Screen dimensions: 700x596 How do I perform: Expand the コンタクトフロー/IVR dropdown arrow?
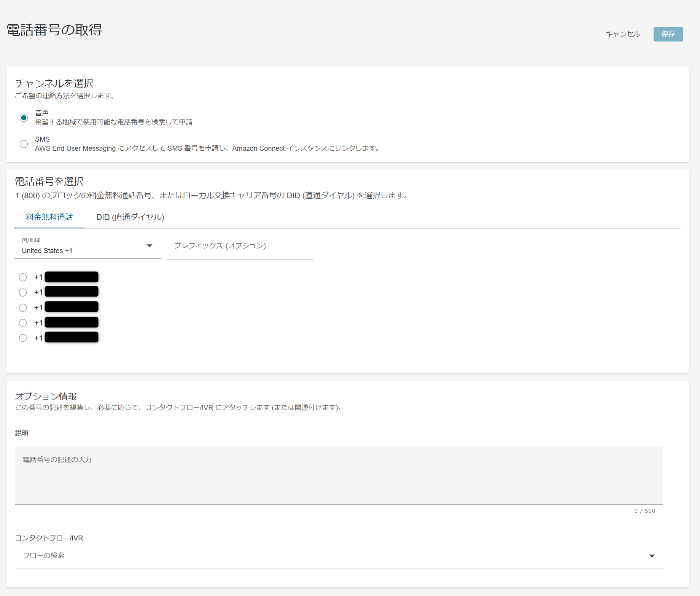652,556
